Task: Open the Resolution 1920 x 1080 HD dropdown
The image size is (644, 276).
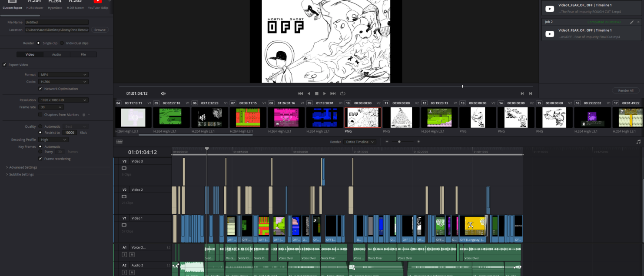Action: click(x=63, y=100)
